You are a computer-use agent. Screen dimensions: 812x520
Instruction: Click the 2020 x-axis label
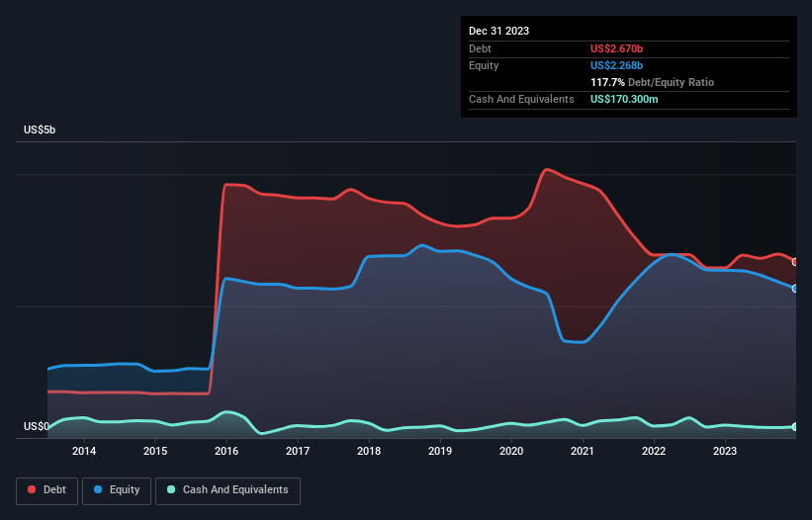pos(511,451)
